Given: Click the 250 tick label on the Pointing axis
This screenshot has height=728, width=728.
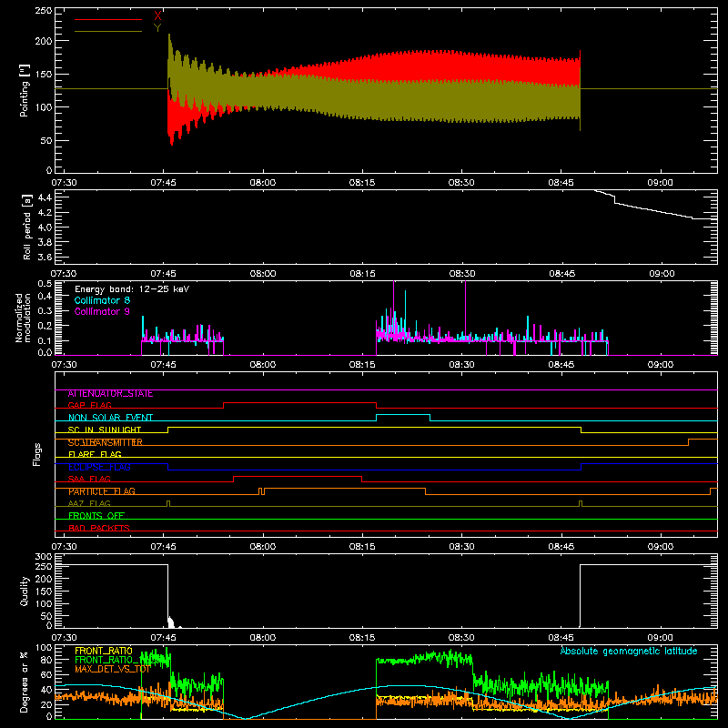Looking at the screenshot, I should [44, 11].
